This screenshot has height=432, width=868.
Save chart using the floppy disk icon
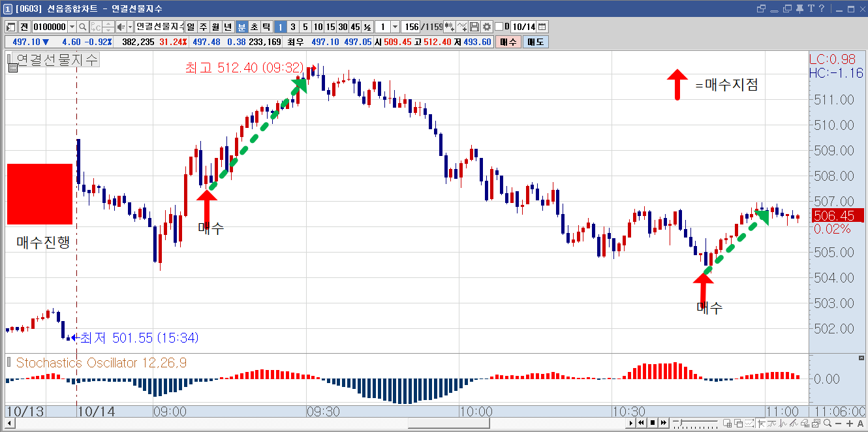[x=475, y=27]
